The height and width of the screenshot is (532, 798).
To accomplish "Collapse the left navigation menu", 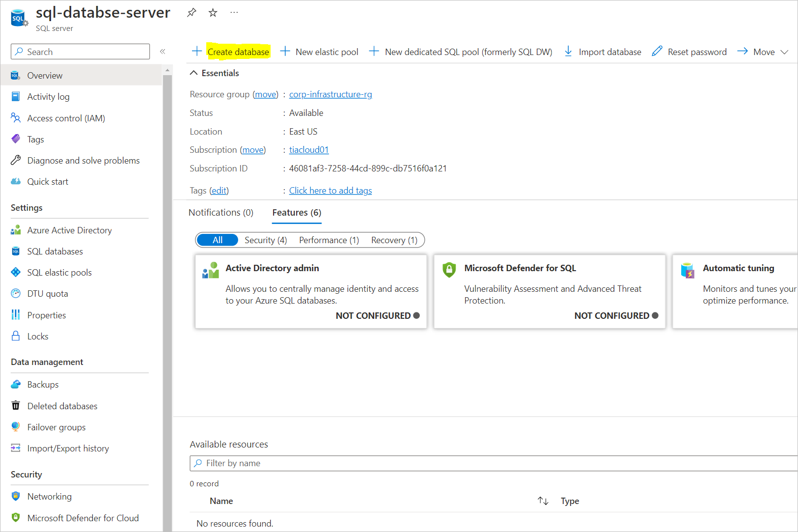I will pyautogui.click(x=163, y=52).
